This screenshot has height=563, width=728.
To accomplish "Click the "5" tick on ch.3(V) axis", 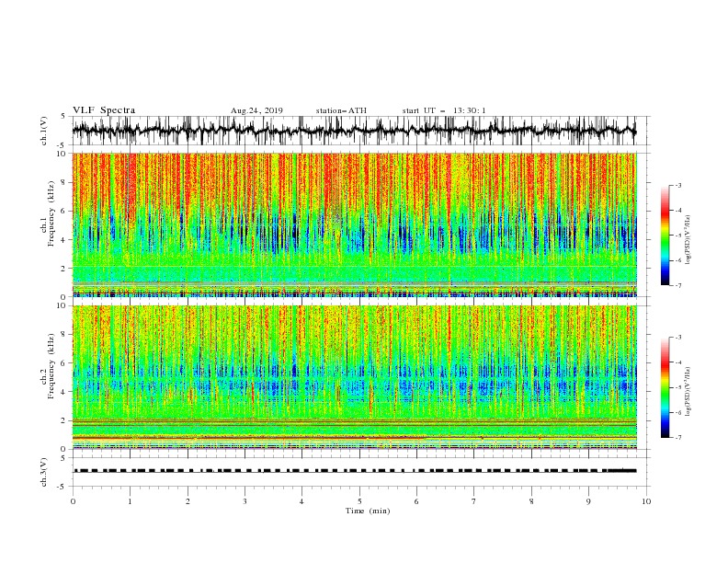I will point(63,458).
